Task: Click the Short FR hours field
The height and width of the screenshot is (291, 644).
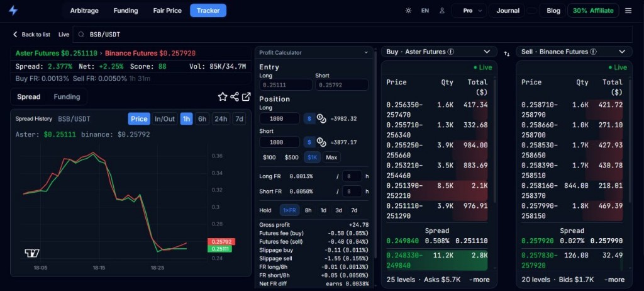Action: pyautogui.click(x=352, y=191)
